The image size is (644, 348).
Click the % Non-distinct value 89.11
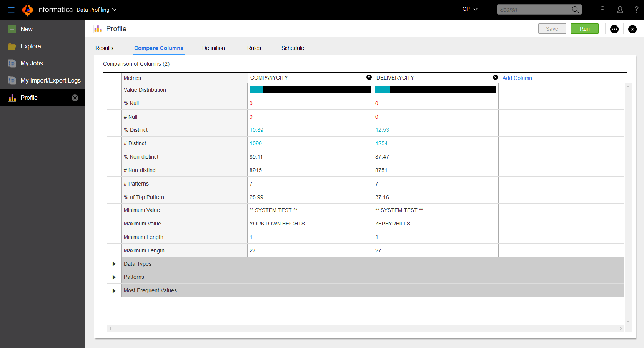coord(256,157)
